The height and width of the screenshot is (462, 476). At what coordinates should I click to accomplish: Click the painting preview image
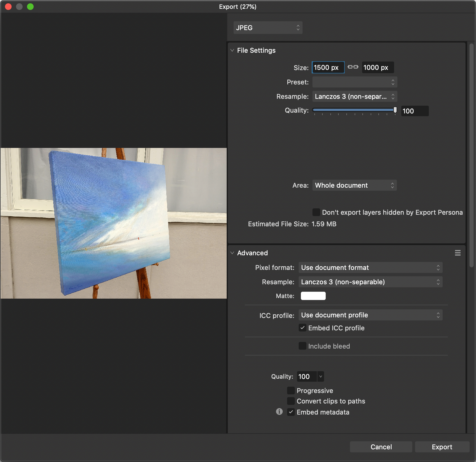pos(114,223)
